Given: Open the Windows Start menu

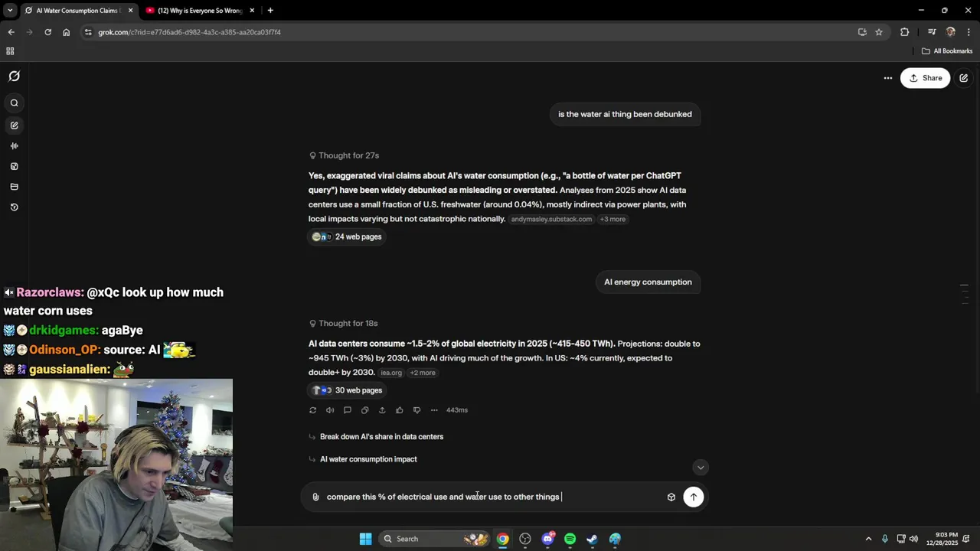Looking at the screenshot, I should click(365, 539).
